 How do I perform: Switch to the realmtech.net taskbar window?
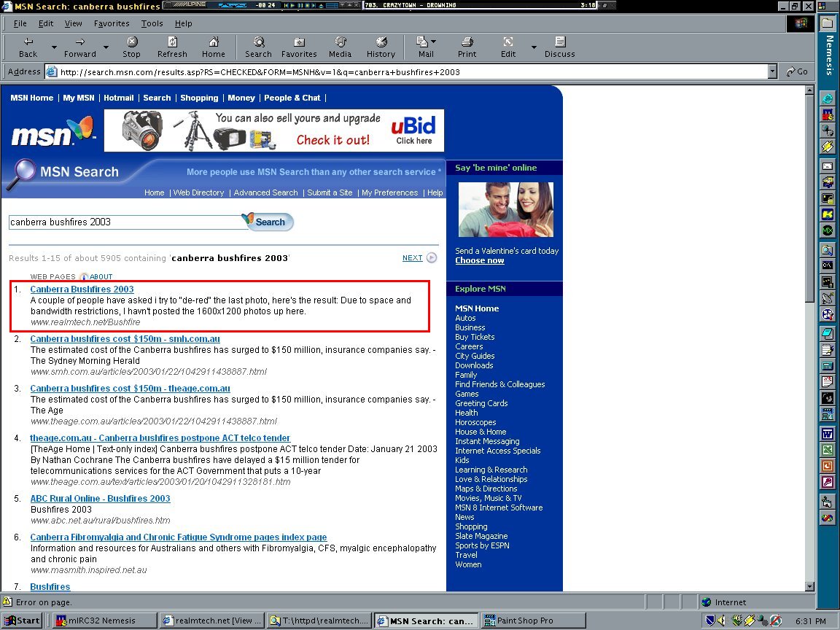[x=211, y=621]
